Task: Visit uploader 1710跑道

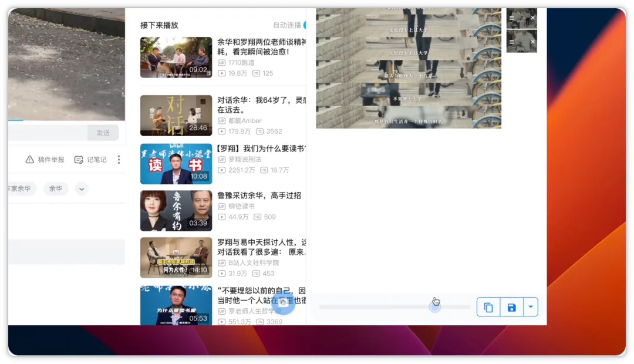Action: point(241,63)
